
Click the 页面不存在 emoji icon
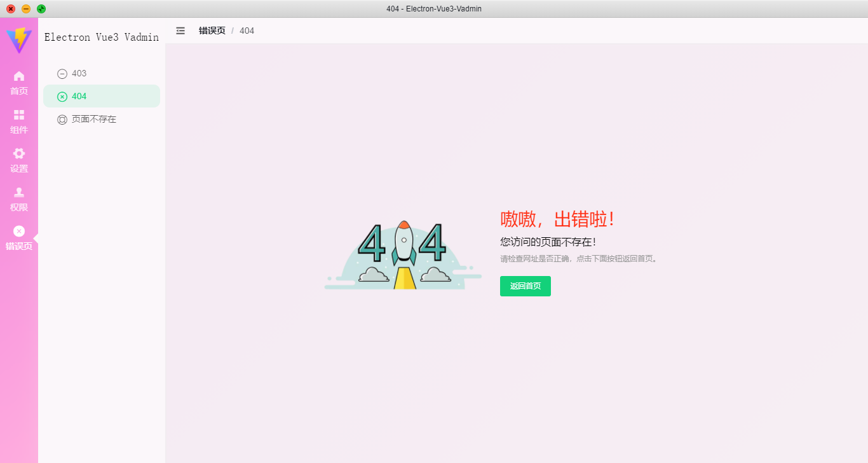coord(62,119)
